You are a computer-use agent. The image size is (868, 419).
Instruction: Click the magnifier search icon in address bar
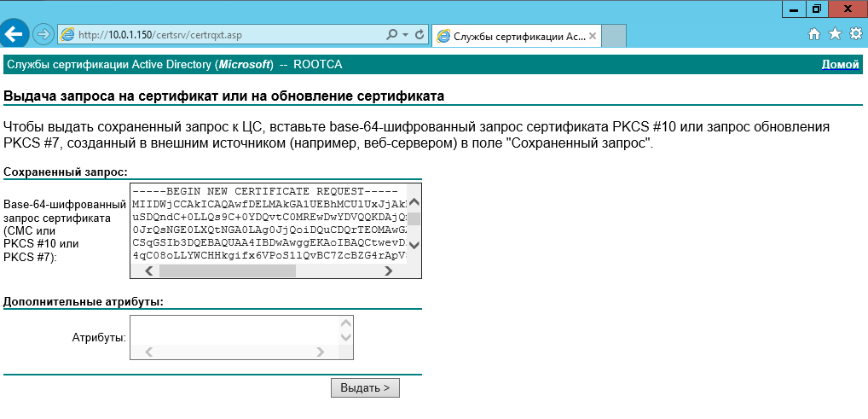click(x=392, y=35)
